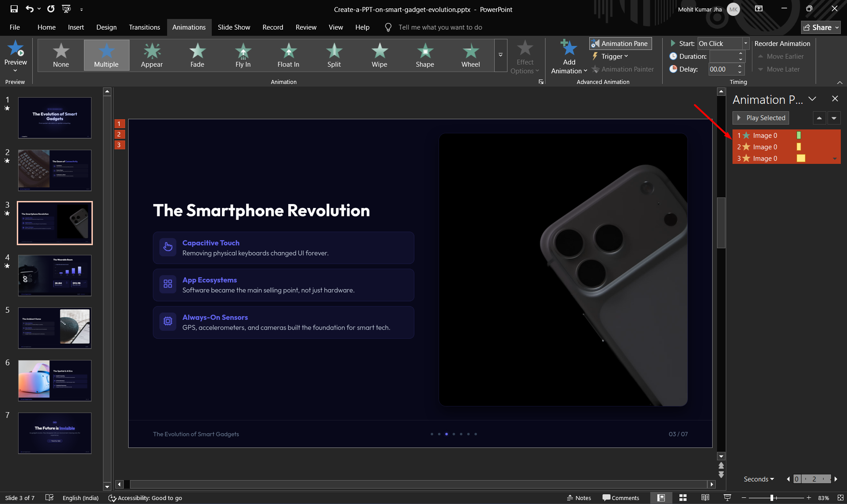The height and width of the screenshot is (504, 847).
Task: Select the Multiple animation effect
Action: 107,55
